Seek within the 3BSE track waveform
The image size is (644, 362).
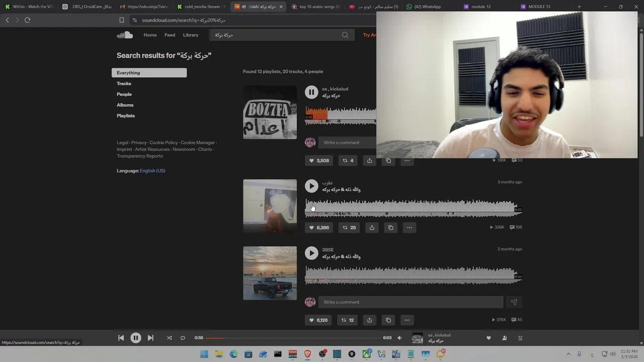point(414,276)
